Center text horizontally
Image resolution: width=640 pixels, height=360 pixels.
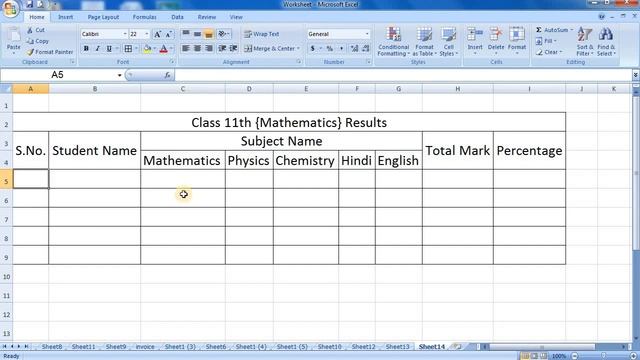(197, 49)
